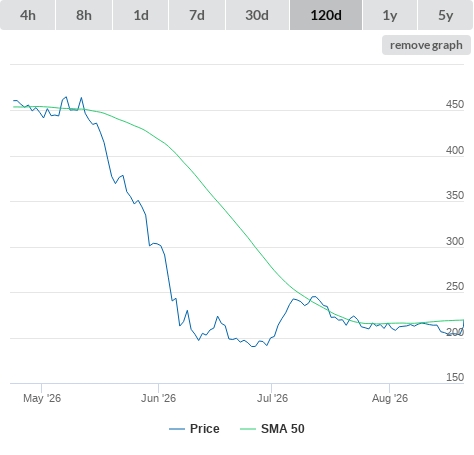Choose the 1d time range tab
This screenshot has height=455, width=474.
[141, 15]
